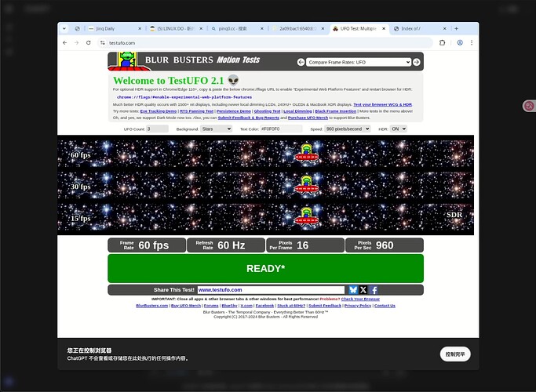Switch to the Index of / tab

click(x=419, y=29)
